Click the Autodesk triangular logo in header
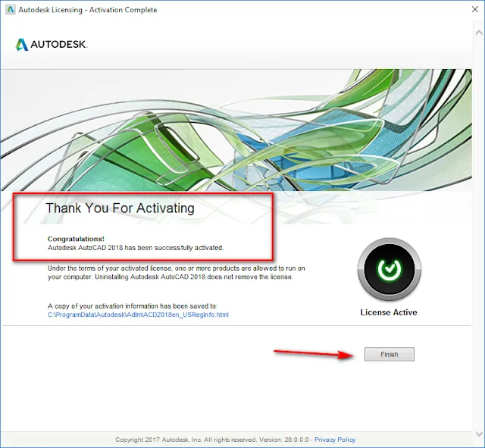Image resolution: width=485 pixels, height=448 pixels. click(22, 45)
